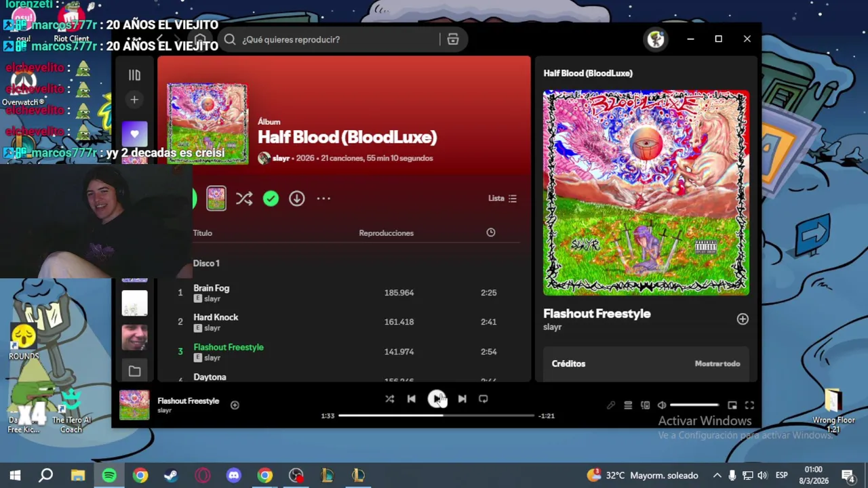The height and width of the screenshot is (488, 868).
Task: Click slayr artist link in the right panel
Action: pos(553,327)
